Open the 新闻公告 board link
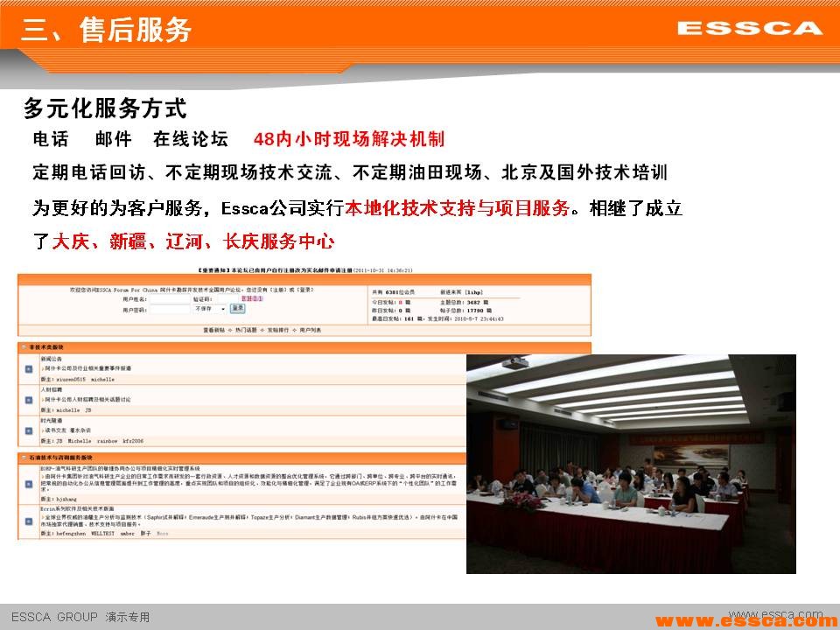840x630 pixels. [52, 359]
